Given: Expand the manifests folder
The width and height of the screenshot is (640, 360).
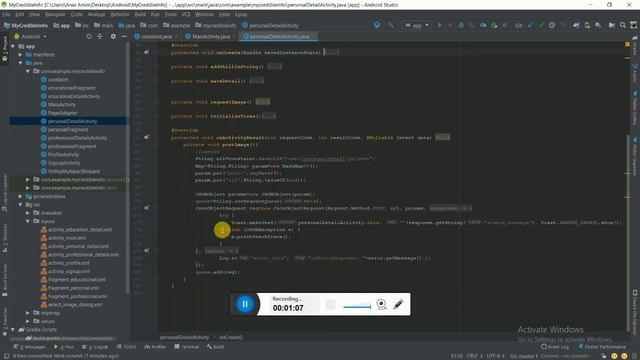Looking at the screenshot, I should 20,54.
